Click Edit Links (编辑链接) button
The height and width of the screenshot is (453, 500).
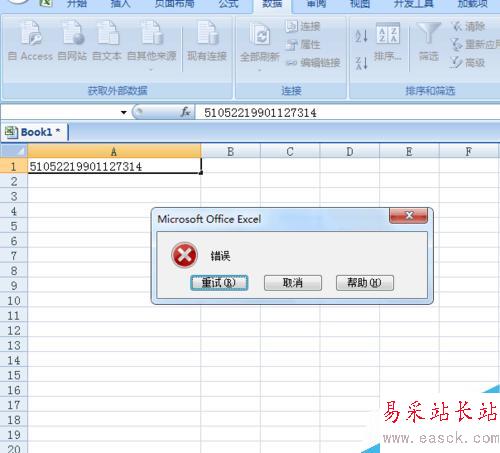coord(313,62)
